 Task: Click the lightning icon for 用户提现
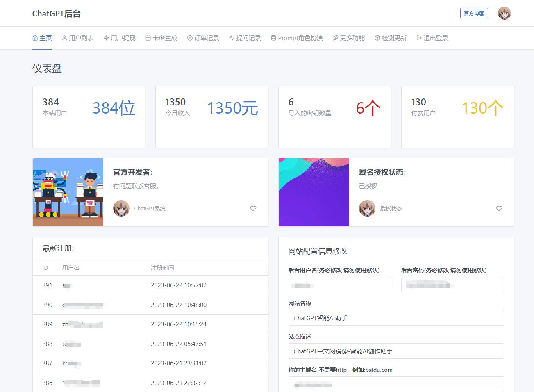[106, 38]
